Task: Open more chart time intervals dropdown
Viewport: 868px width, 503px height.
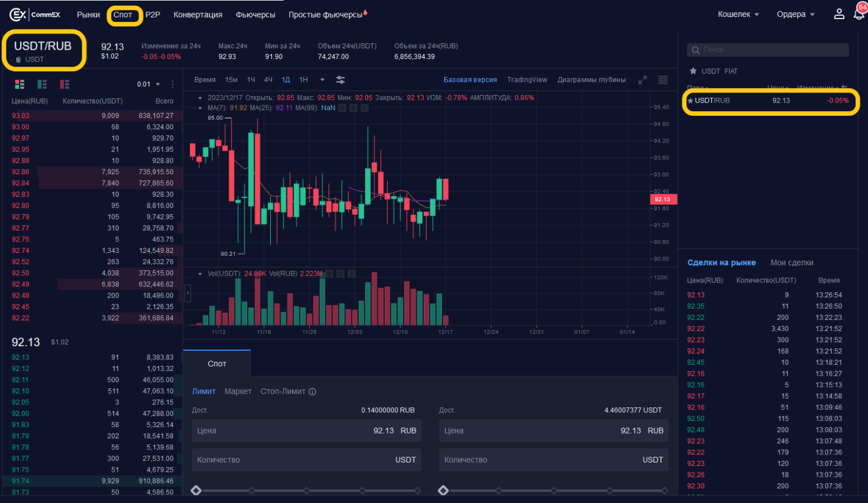Action: coord(322,80)
